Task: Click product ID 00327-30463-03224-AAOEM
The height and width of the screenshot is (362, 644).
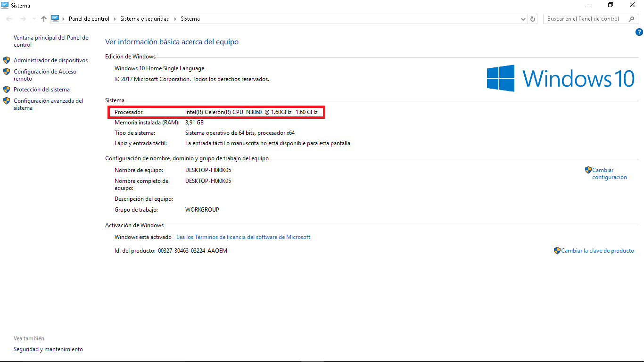Action: point(192,251)
